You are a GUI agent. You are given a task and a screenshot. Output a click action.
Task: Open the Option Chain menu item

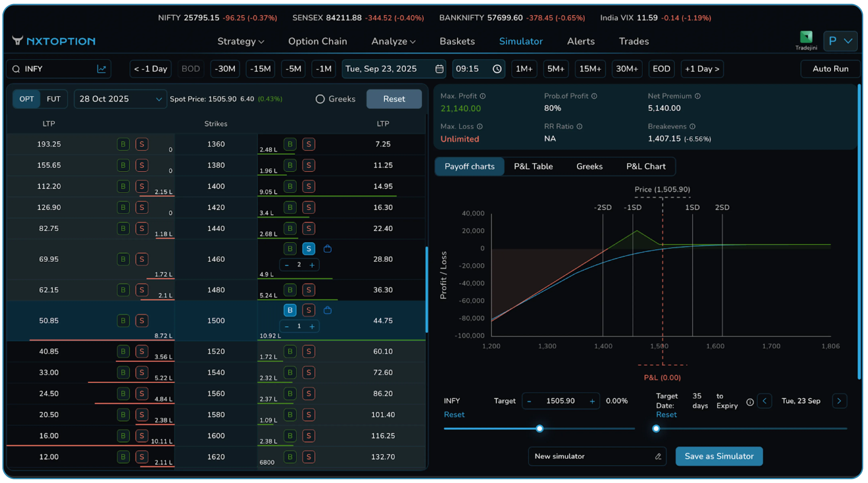[x=317, y=41]
